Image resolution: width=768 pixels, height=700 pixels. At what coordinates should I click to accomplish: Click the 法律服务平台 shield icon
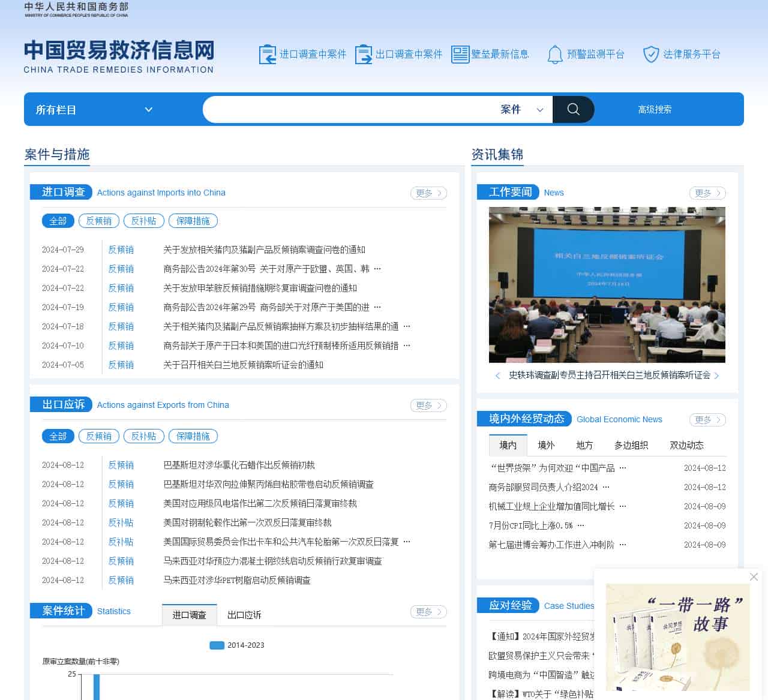[x=652, y=53]
